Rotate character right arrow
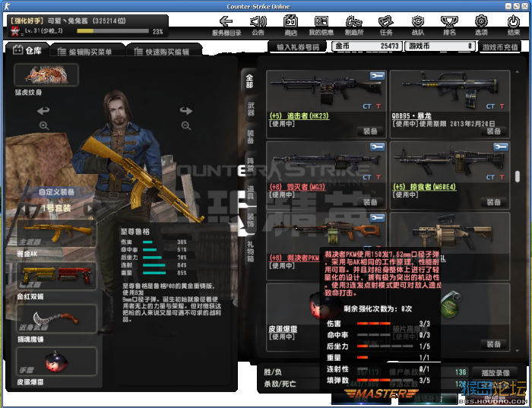Screen dimensions: 532x408 coord(186,110)
